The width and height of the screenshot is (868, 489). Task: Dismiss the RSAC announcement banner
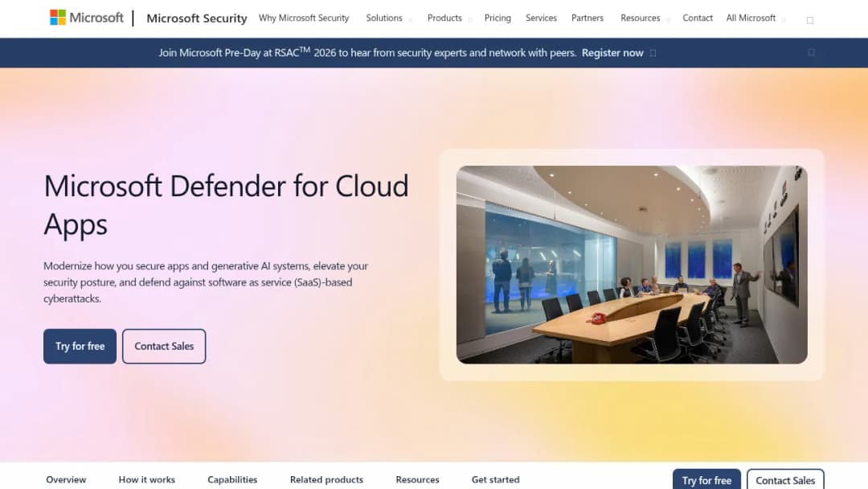click(812, 52)
